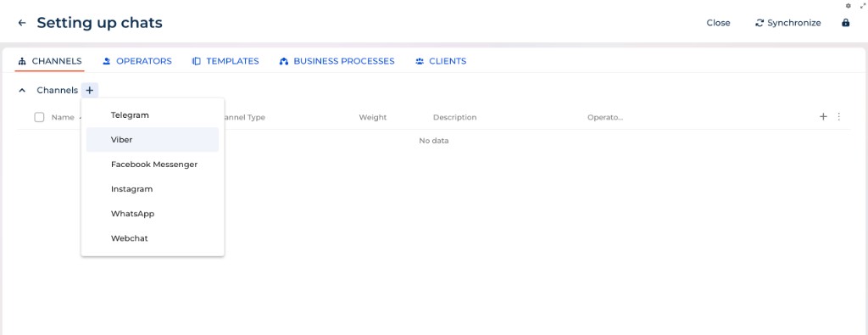
Task: Open the small gear settings icon
Action: pos(848,6)
